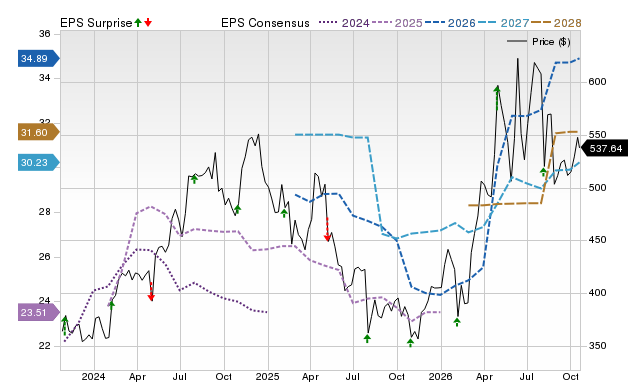This screenshot has height=382, width=640.
Task: Select the 2025 consensus legend entry
Action: pyautogui.click(x=397, y=23)
